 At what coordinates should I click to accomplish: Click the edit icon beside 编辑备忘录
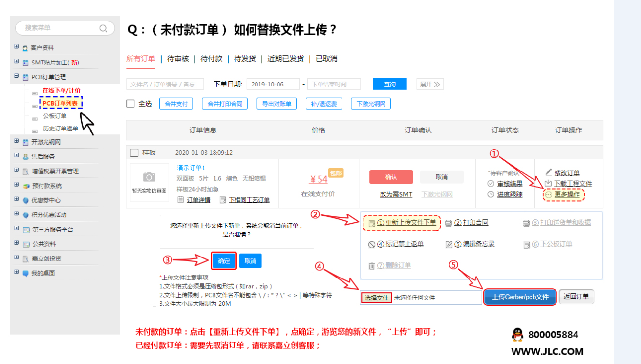click(x=449, y=244)
